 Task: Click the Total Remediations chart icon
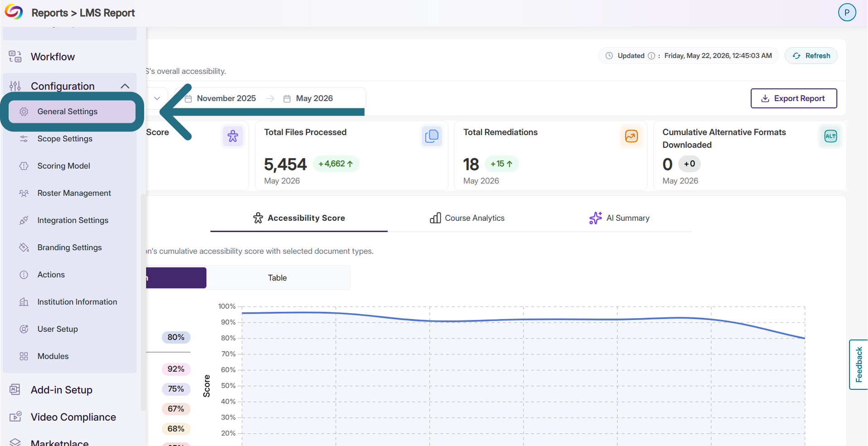click(x=631, y=136)
